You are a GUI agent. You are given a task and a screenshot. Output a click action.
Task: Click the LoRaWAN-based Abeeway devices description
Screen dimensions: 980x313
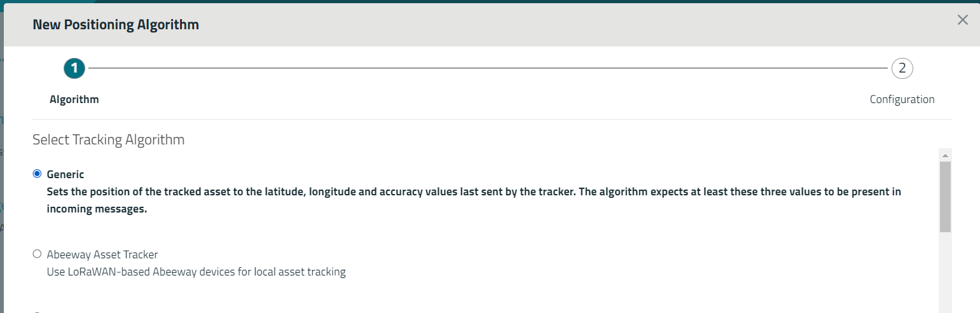click(x=196, y=272)
